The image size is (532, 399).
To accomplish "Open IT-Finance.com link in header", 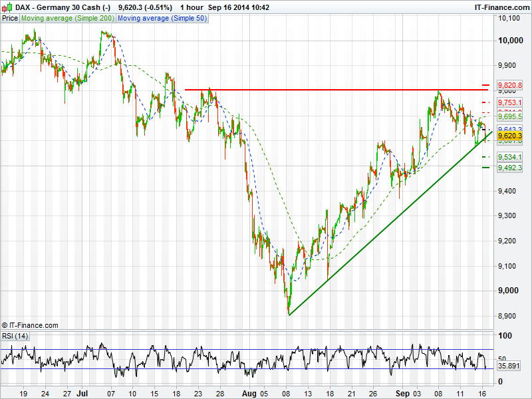I will 502,7.
